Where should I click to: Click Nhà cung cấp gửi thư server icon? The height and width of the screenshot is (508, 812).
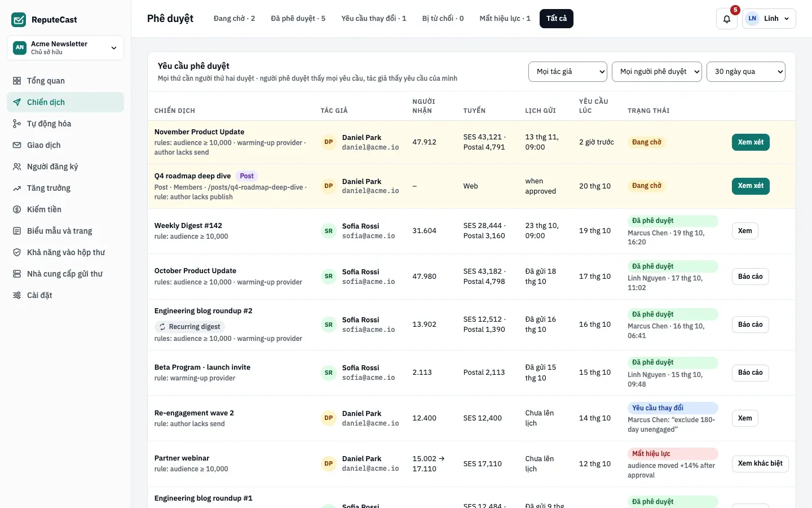pos(17,274)
